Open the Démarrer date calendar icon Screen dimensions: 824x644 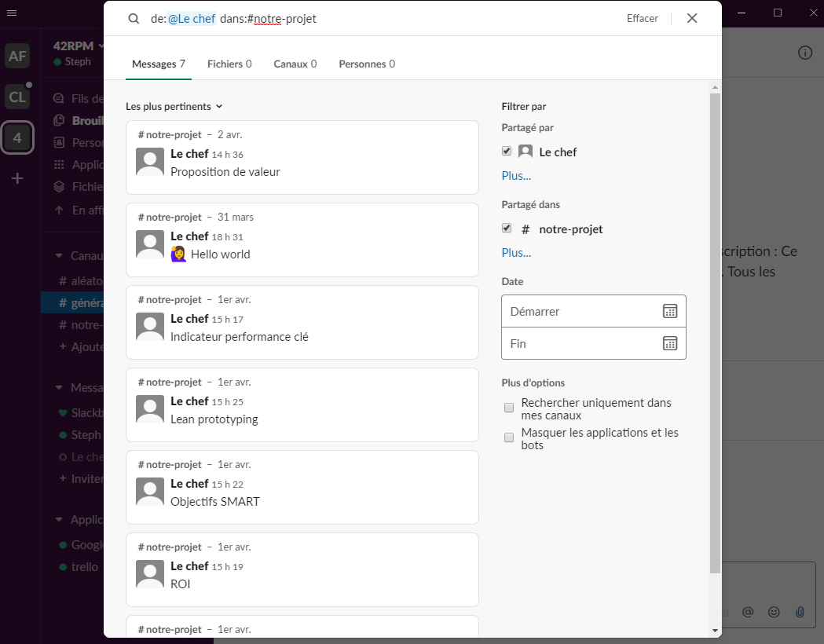(x=670, y=311)
